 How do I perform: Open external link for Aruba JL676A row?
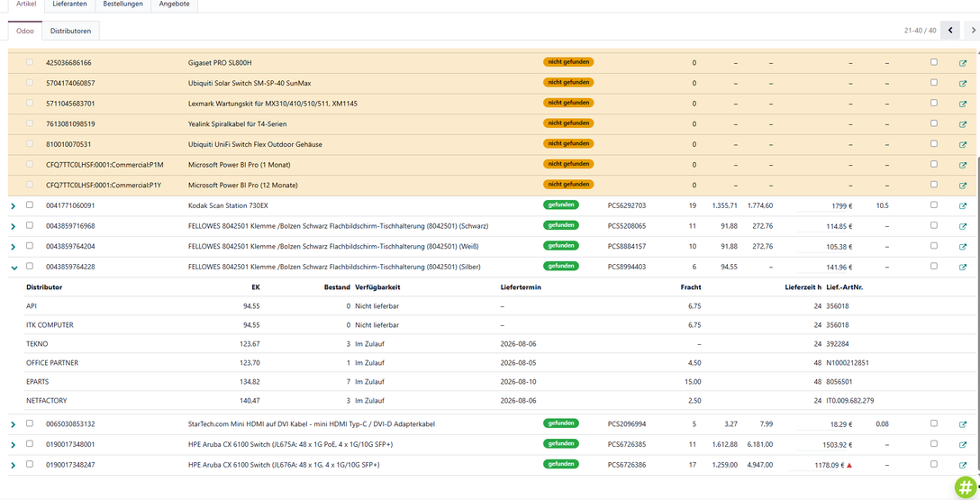[x=963, y=465]
